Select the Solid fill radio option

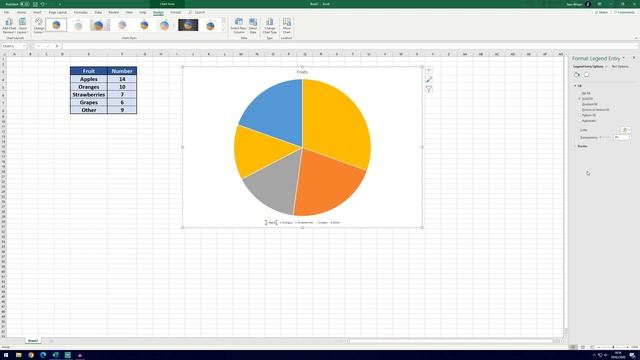pyautogui.click(x=587, y=99)
